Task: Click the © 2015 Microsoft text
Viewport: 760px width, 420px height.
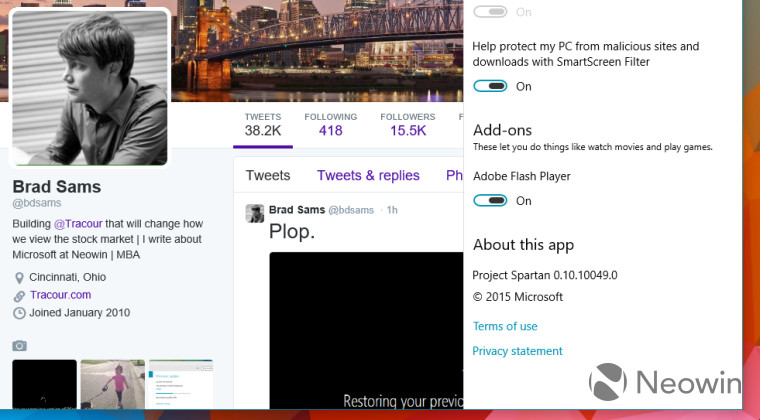Action: [x=518, y=296]
